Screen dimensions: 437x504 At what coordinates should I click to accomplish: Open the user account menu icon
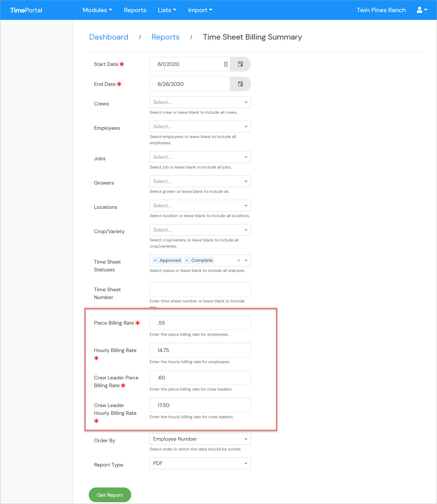(x=422, y=10)
